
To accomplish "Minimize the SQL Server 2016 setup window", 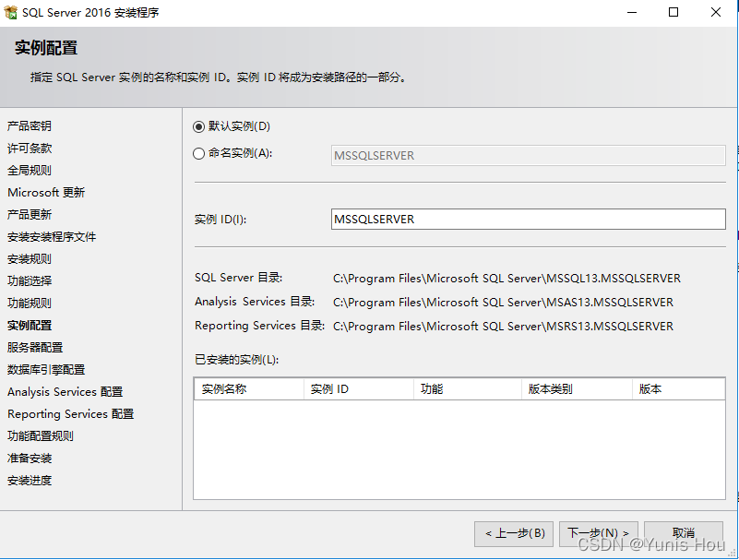I will [x=632, y=12].
